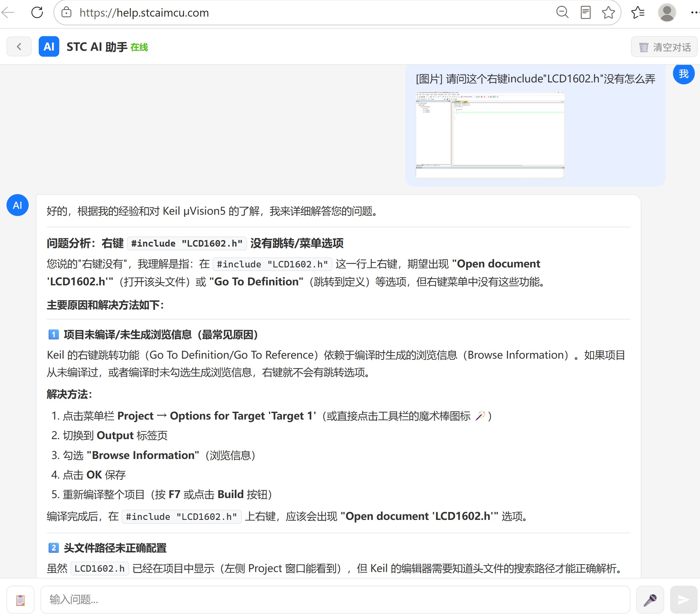The width and height of the screenshot is (700, 615).
Task: Open the browser profile avatar
Action: 667,13
